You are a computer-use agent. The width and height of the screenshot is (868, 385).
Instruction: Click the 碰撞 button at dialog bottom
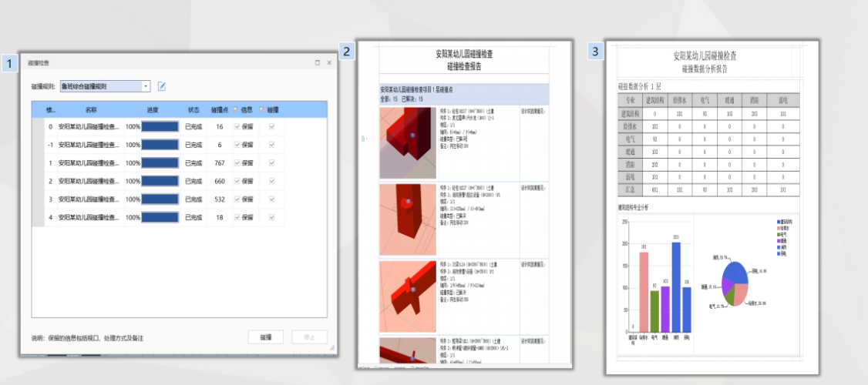(x=266, y=337)
